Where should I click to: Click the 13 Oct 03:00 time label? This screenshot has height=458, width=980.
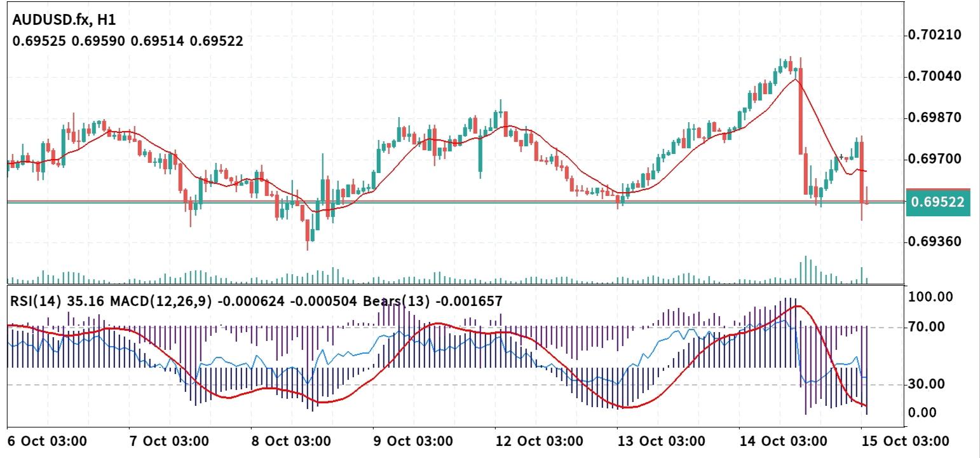click(x=661, y=441)
